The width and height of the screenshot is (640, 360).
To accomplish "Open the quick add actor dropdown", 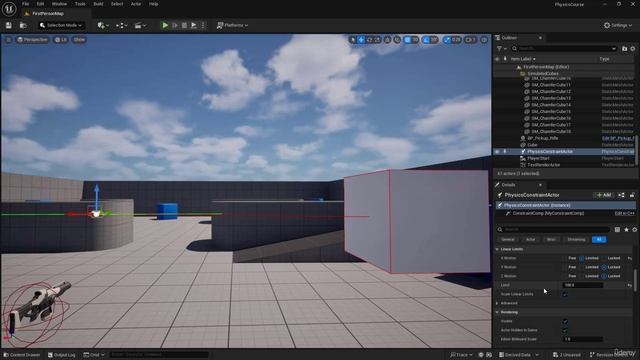I will click(102, 25).
